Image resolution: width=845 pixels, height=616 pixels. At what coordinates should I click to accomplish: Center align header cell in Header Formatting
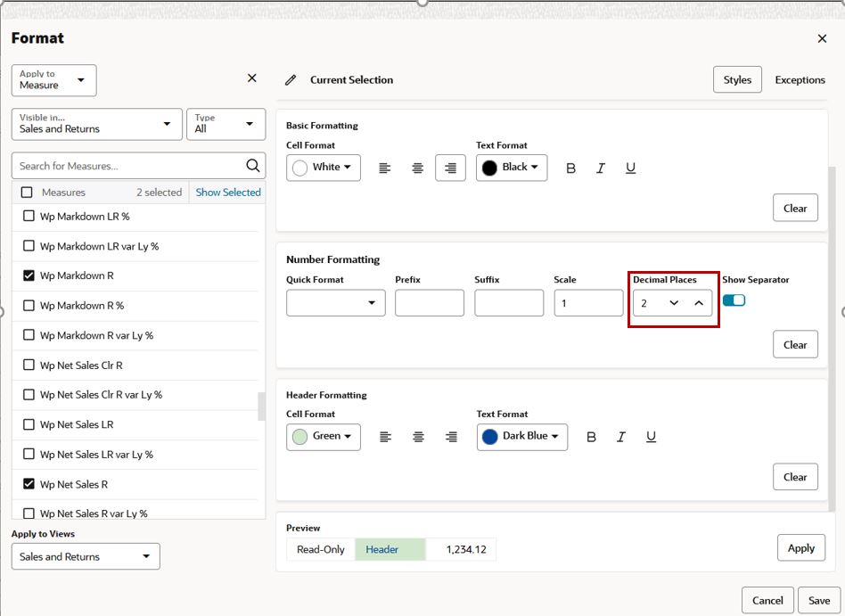coord(418,437)
